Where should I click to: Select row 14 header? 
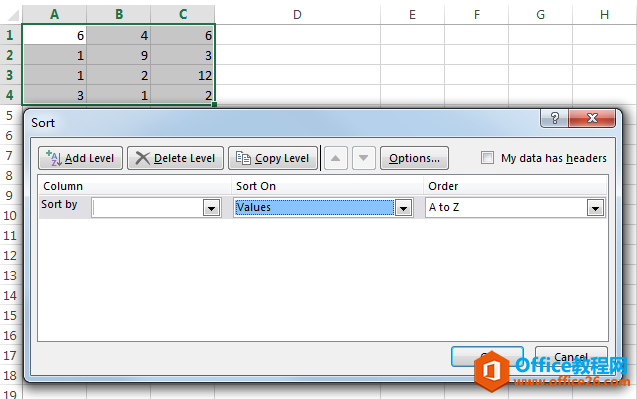tap(10, 295)
